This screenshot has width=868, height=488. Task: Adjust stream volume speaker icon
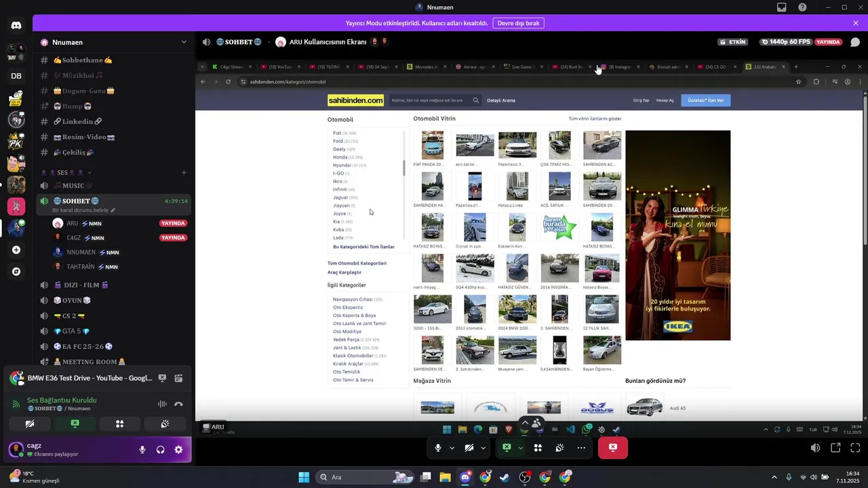tap(816, 448)
